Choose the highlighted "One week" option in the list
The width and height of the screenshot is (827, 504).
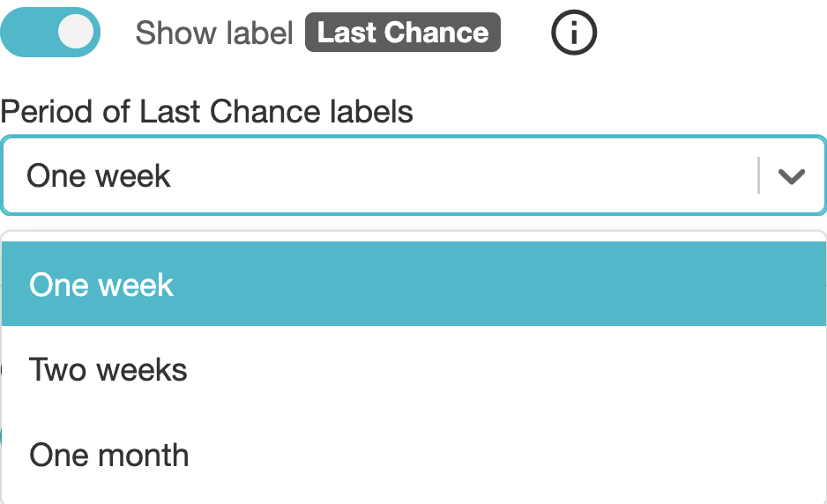point(101,285)
